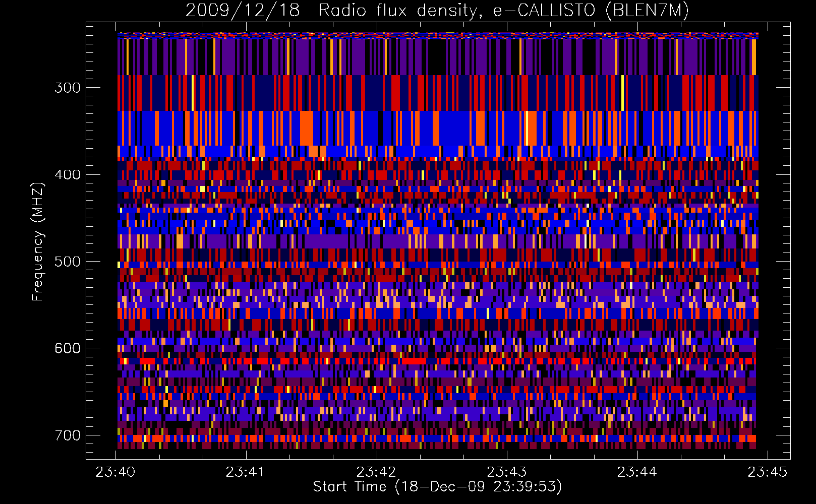Click the 23:43 time tick label
This screenshot has height=504, width=816.
coord(506,472)
